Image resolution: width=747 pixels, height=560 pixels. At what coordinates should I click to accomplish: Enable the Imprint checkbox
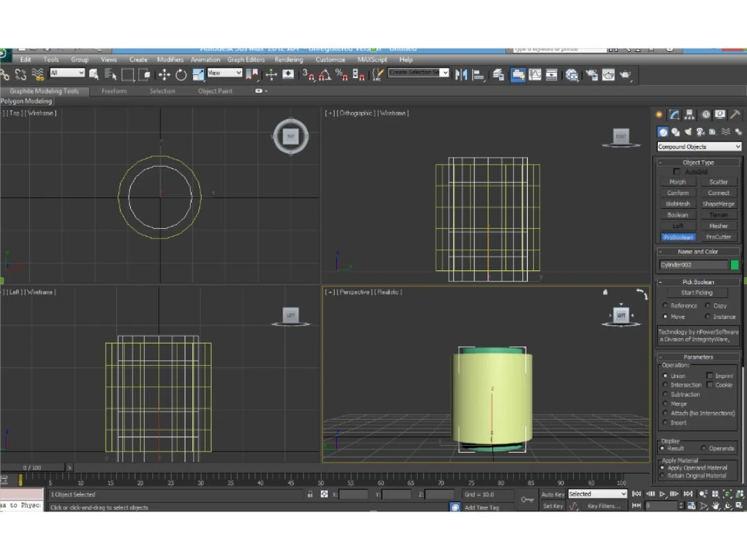710,375
